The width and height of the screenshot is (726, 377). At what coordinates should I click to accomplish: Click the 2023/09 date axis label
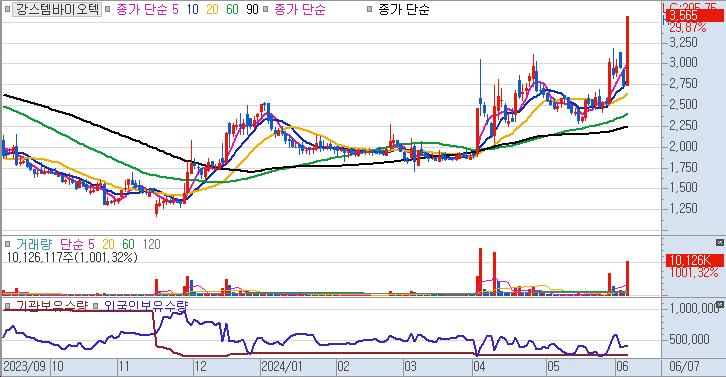(25, 367)
